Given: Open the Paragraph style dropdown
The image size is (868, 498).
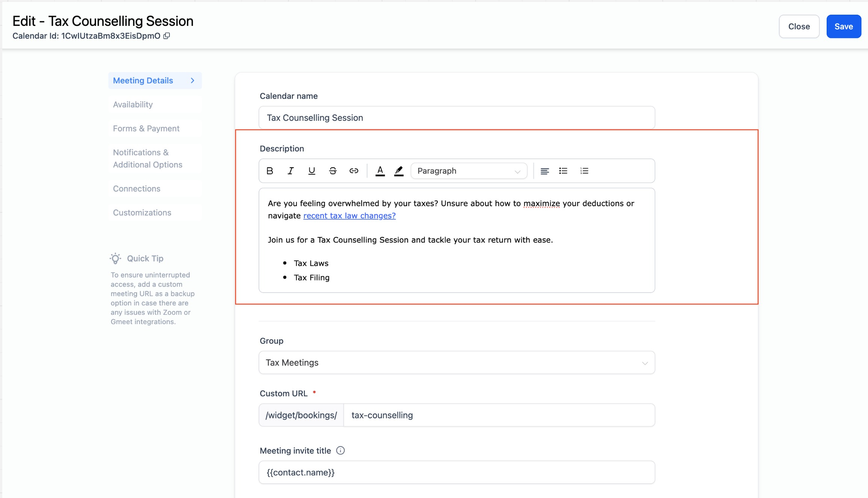Looking at the screenshot, I should pyautogui.click(x=469, y=171).
